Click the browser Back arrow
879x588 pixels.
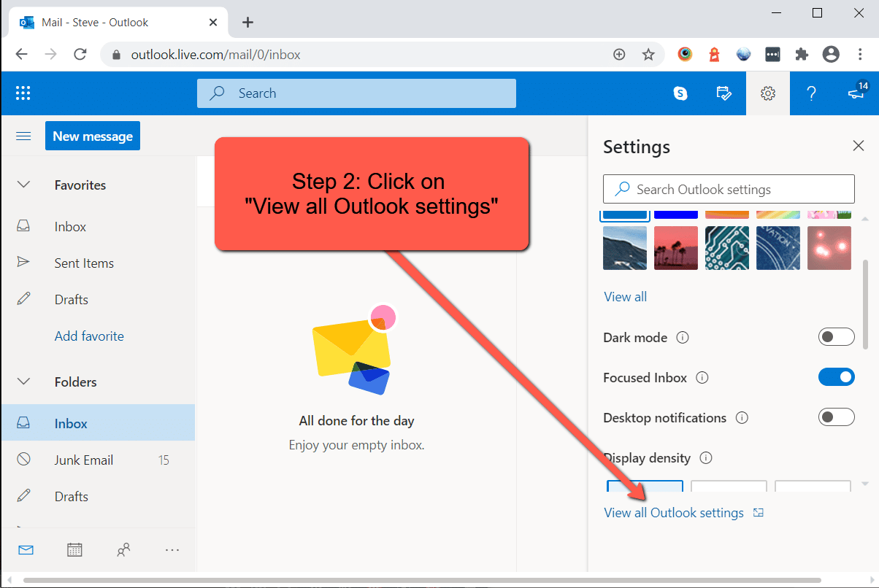(x=21, y=55)
